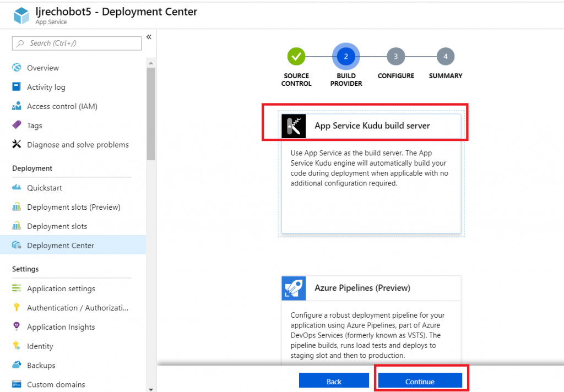Open Authentication / Authorization settings

[x=73, y=308]
